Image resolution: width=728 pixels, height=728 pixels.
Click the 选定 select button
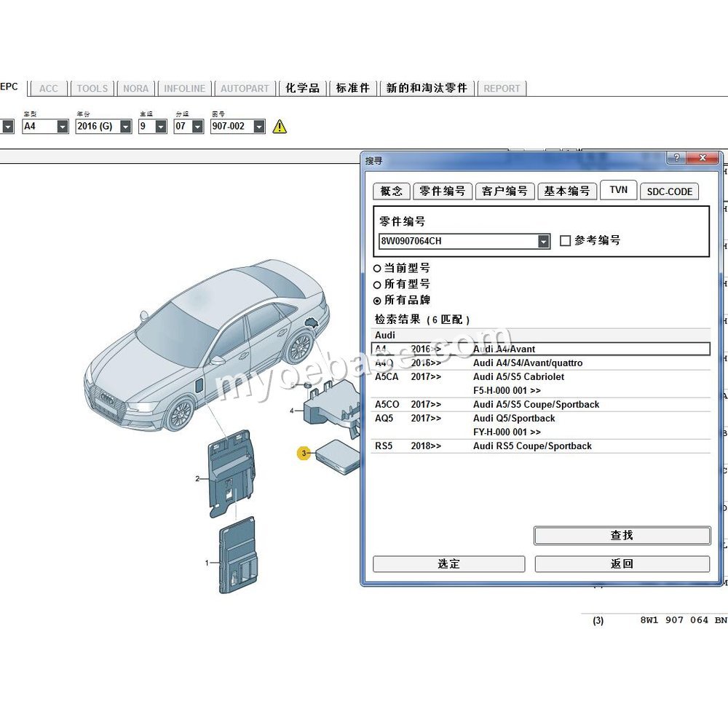pyautogui.click(x=449, y=564)
